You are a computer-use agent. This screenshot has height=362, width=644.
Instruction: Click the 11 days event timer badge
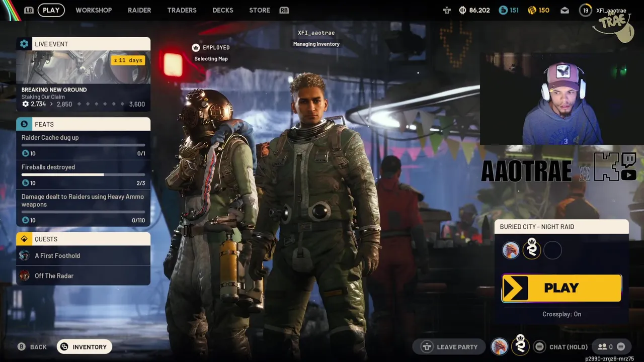tap(128, 60)
